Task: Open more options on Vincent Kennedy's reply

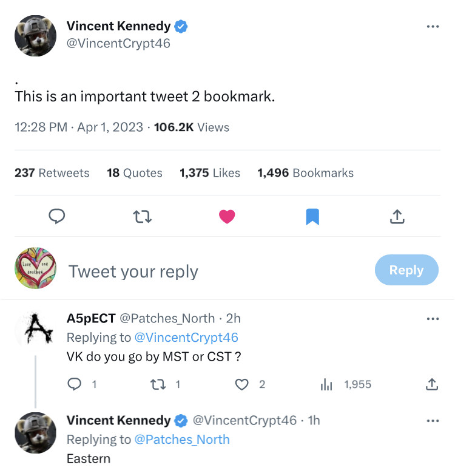Action: [x=432, y=420]
